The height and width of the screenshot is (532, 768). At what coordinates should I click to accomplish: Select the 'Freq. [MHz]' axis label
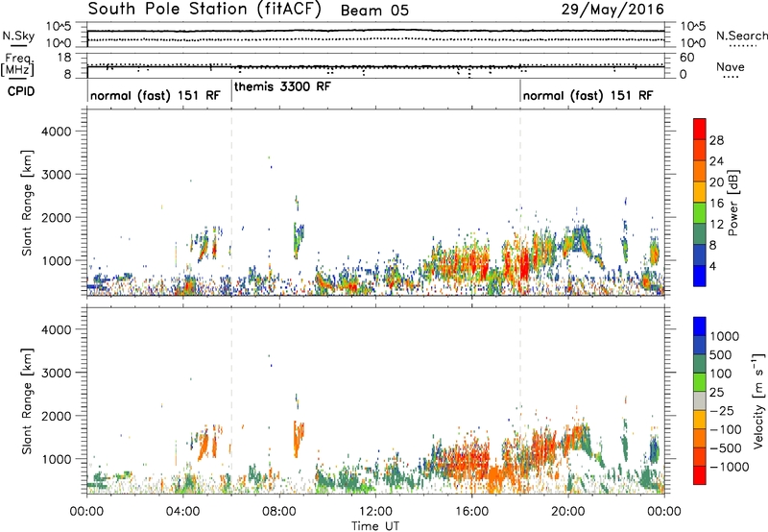tap(18, 65)
